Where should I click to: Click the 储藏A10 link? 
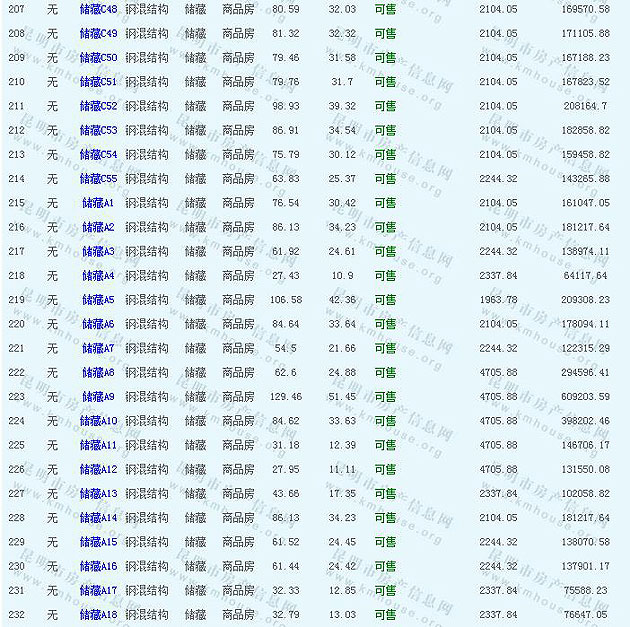98,421
